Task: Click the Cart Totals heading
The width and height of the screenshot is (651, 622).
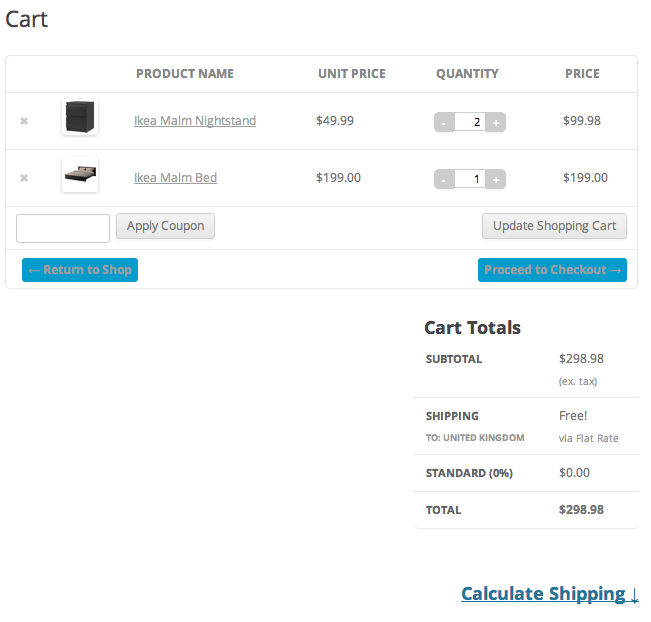Action: [472, 328]
